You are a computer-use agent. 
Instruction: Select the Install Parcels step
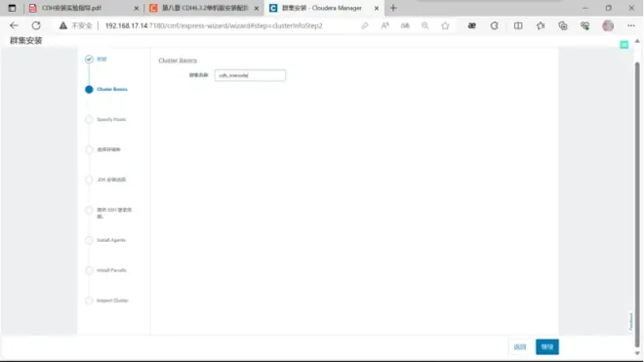111,270
